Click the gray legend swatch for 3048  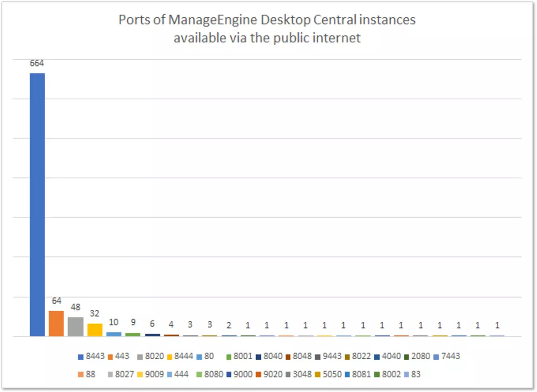[x=288, y=375]
